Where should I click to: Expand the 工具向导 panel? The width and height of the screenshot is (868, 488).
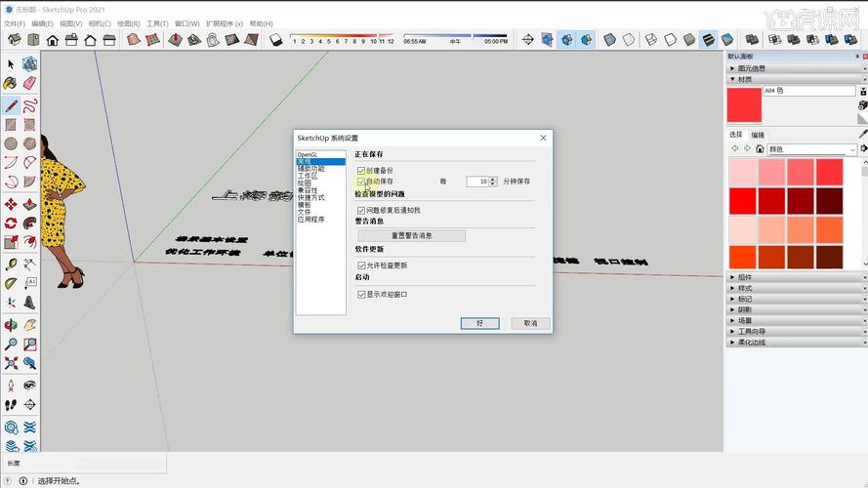(x=796, y=331)
